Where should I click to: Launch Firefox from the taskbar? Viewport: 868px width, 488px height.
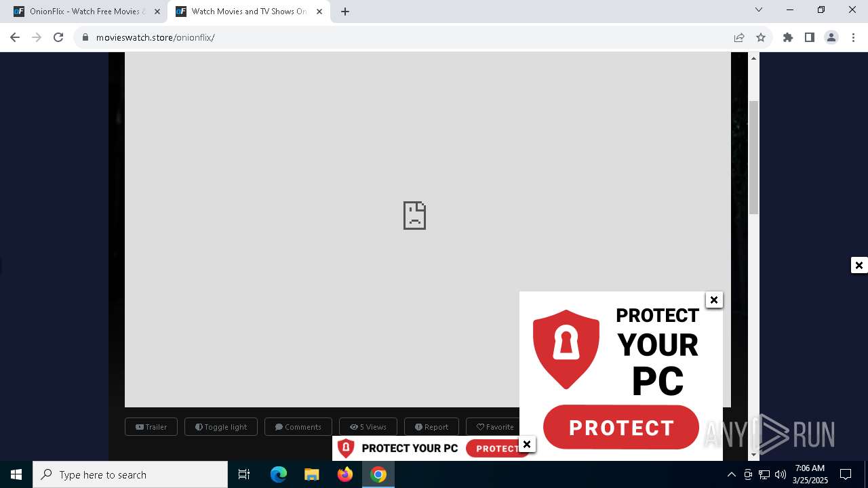coord(345,474)
